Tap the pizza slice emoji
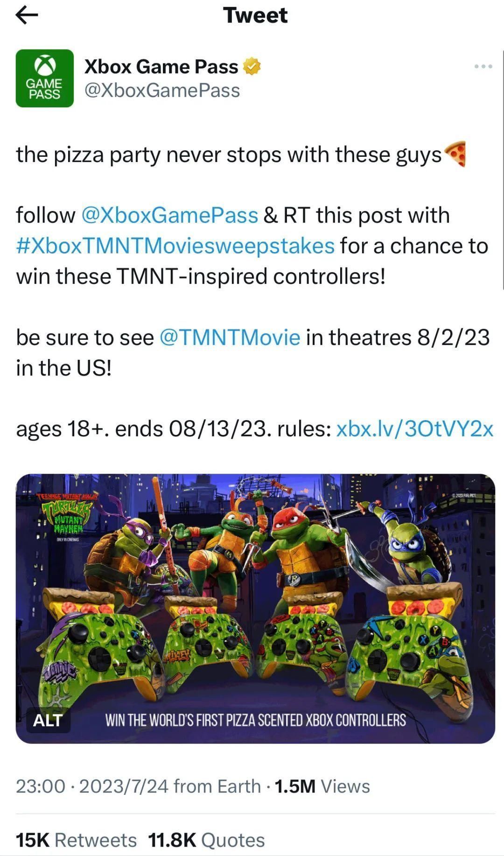The image size is (504, 856). (455, 154)
